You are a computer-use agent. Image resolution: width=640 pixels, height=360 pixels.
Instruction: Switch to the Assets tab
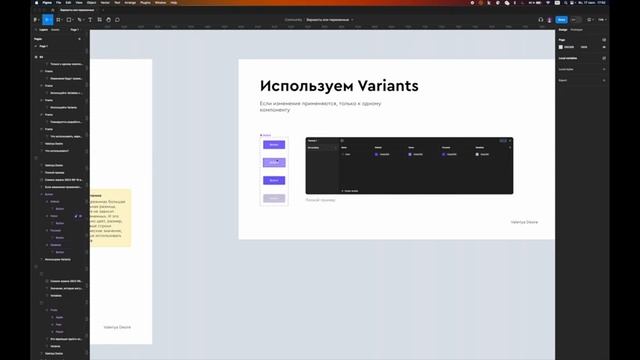tap(55, 30)
